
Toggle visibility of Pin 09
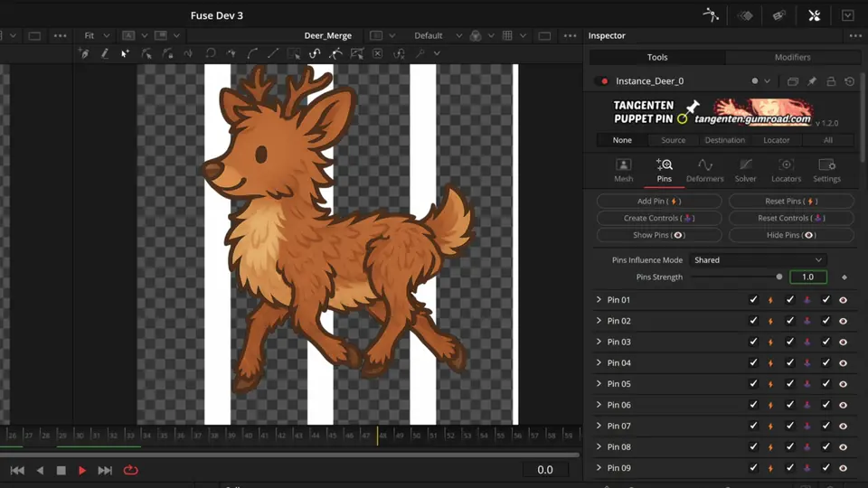click(843, 468)
